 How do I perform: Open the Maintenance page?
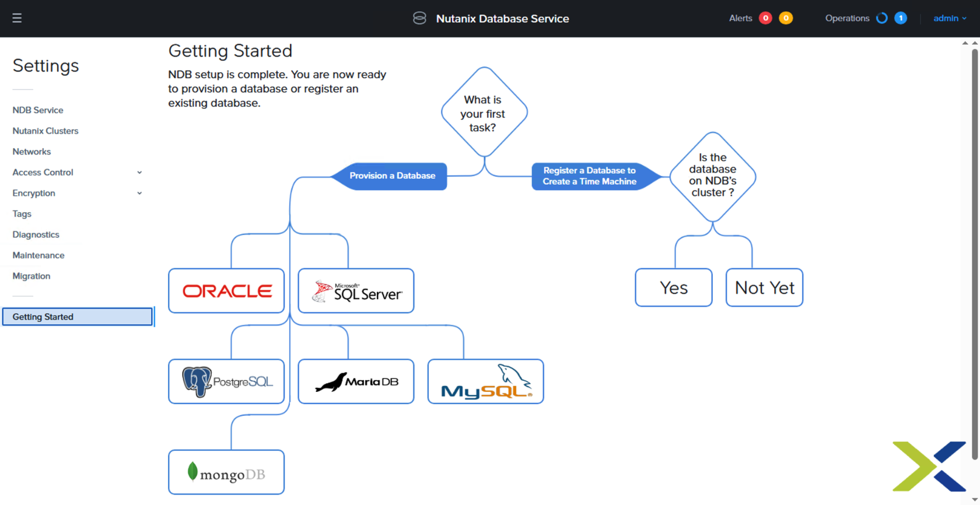[x=38, y=255]
